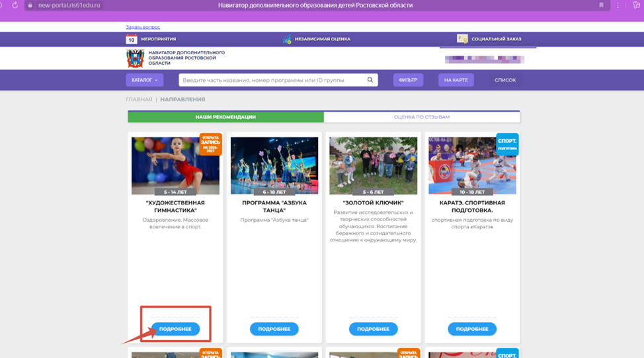
Task: Click the Спорт. подготовка badge on karate card
Action: [x=507, y=144]
